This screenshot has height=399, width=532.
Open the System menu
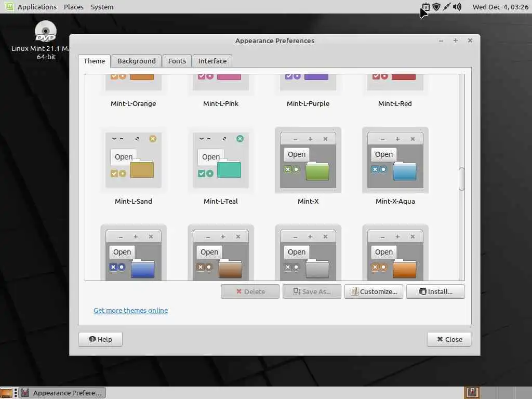pos(102,7)
